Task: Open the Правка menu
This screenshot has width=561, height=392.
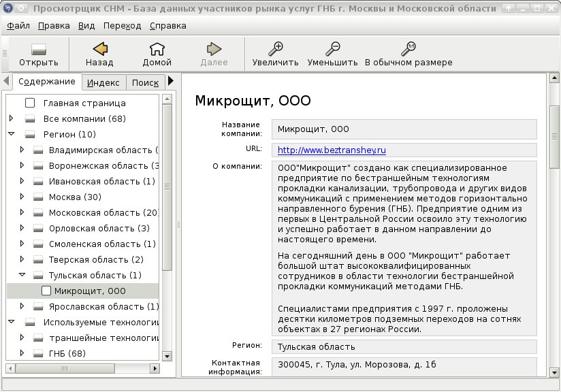Action: (x=54, y=26)
